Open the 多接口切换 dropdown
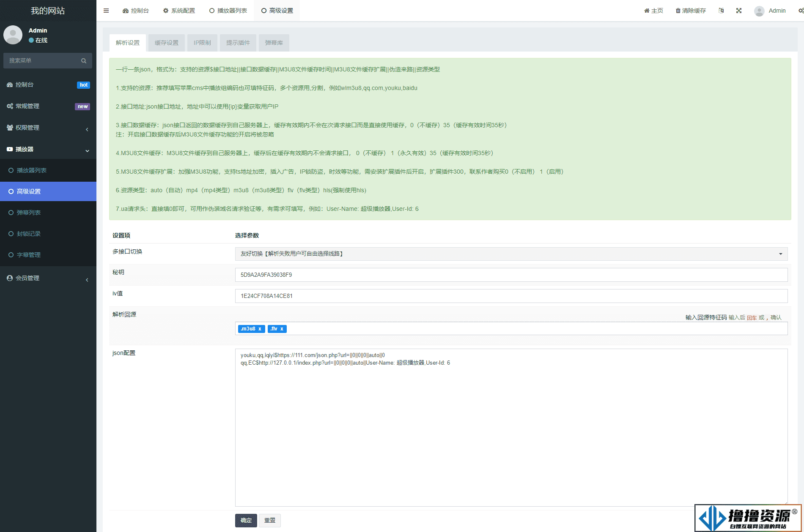804x532 pixels. [x=511, y=254]
